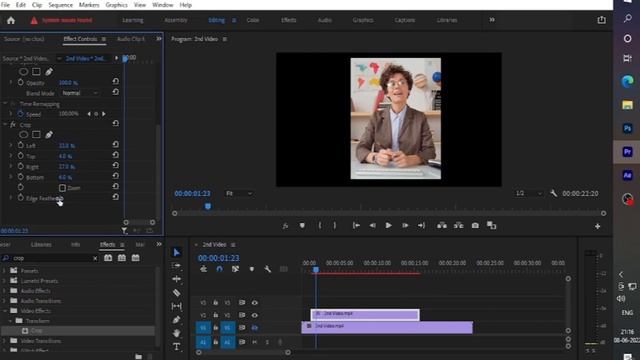Choose the Hand tool

click(176, 333)
